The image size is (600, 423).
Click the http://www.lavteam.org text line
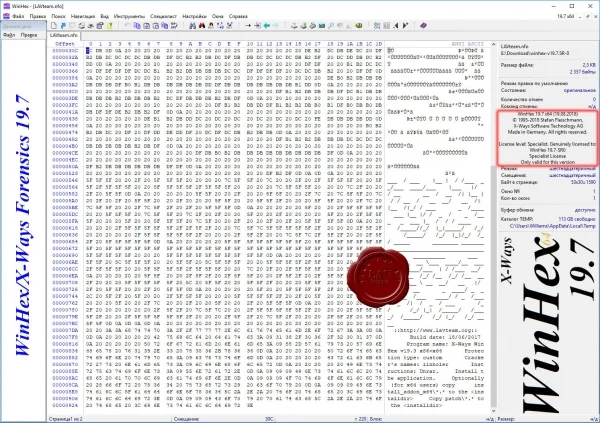pos(435,330)
